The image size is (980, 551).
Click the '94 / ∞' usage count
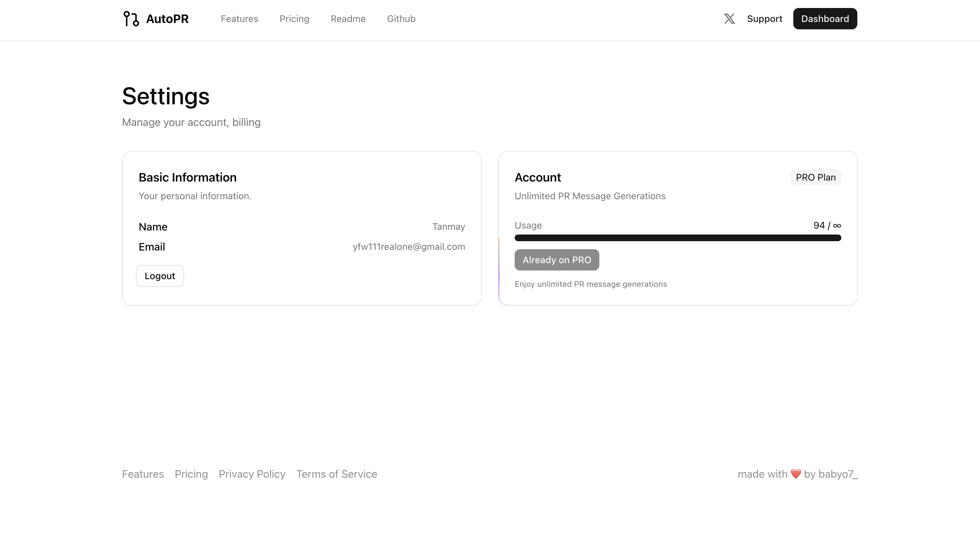point(827,225)
